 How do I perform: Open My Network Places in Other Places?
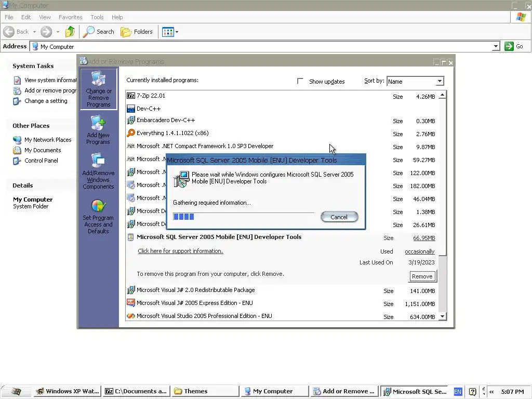(48, 140)
